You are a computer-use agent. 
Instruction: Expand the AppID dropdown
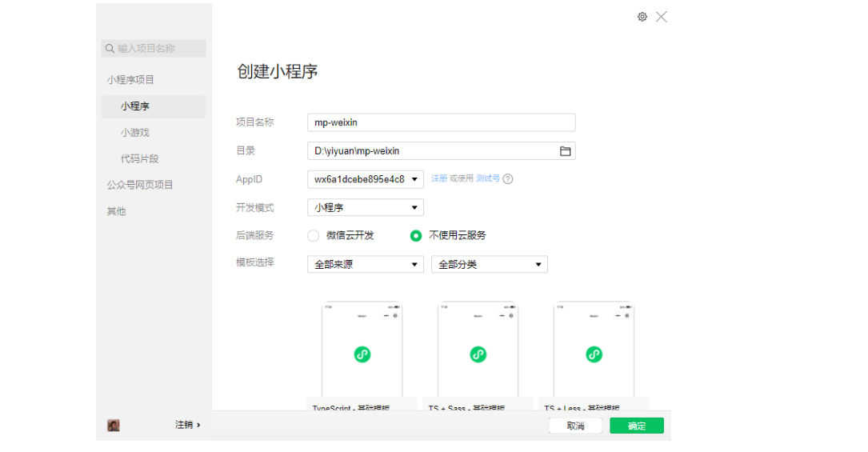point(366,179)
